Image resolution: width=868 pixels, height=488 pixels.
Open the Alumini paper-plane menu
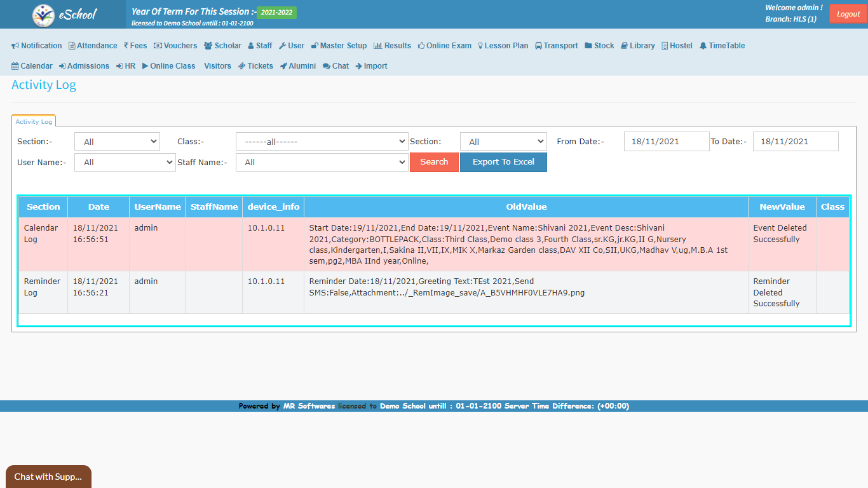tap(297, 66)
